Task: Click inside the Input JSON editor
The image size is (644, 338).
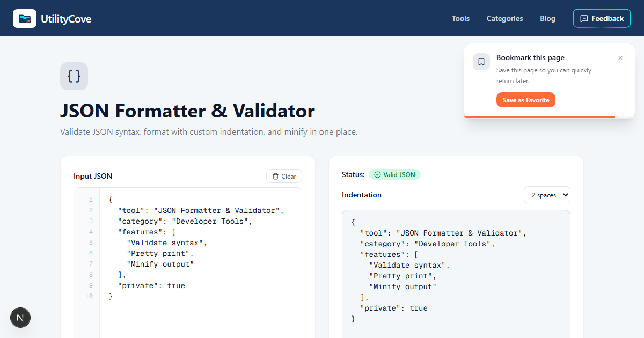Action: pyautogui.click(x=200, y=263)
